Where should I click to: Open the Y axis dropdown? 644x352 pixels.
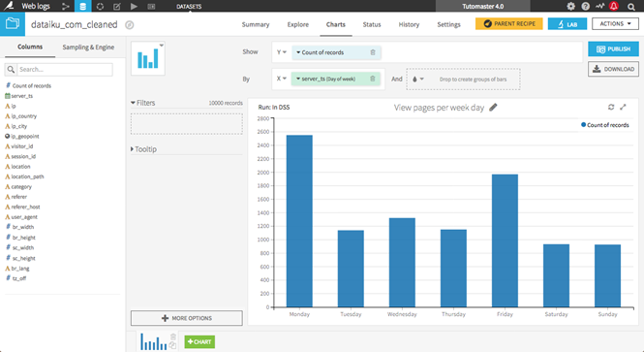(282, 52)
